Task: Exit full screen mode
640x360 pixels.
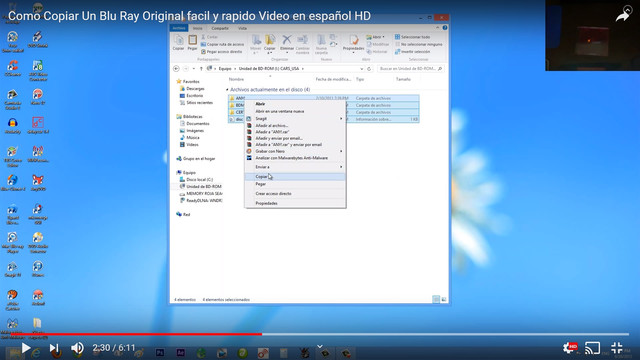Action: 617,348
